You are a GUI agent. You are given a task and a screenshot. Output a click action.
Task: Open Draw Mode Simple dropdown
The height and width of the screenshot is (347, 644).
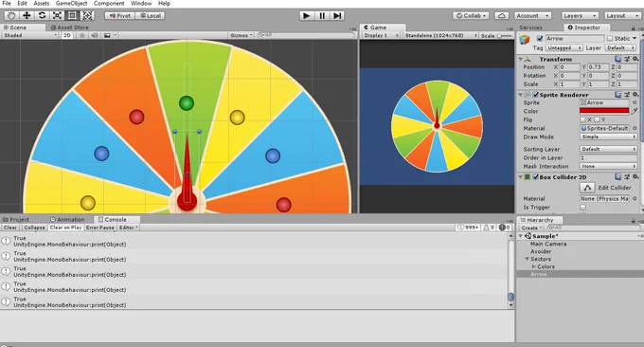click(x=608, y=137)
